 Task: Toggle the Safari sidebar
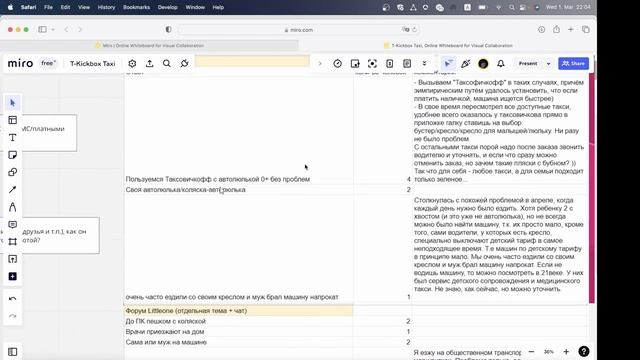(42, 29)
